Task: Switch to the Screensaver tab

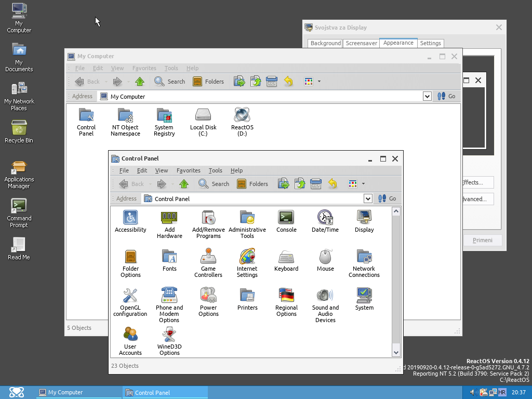Action: 362,44
